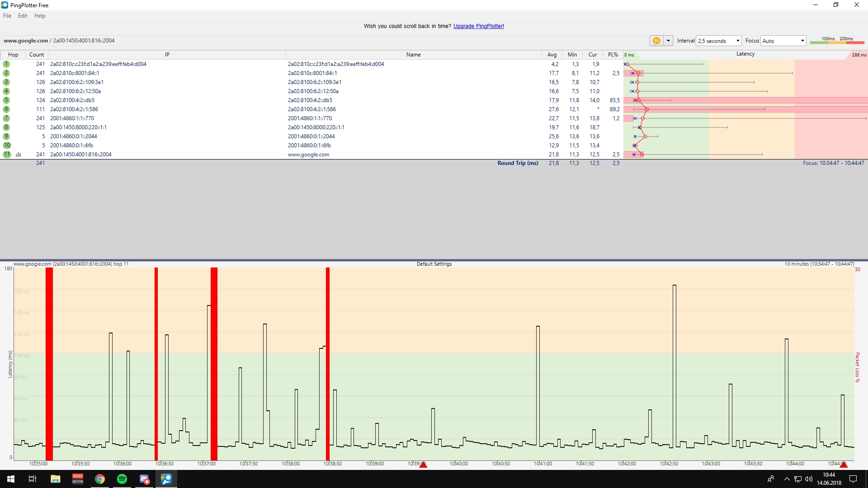
Task: Click the Latency graph column header
Action: pyautogui.click(x=745, y=54)
